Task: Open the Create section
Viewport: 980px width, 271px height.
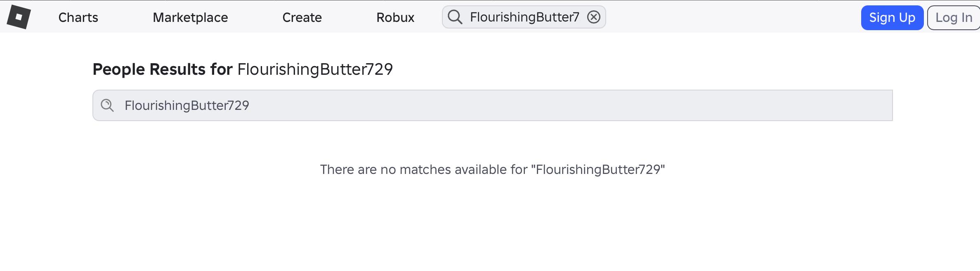Action: [x=302, y=17]
